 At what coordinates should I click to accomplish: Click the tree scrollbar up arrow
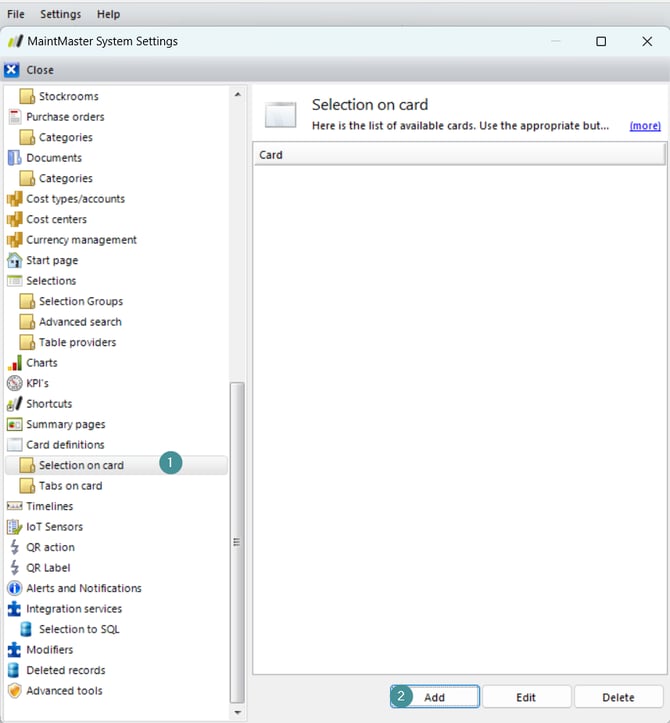tap(237, 94)
